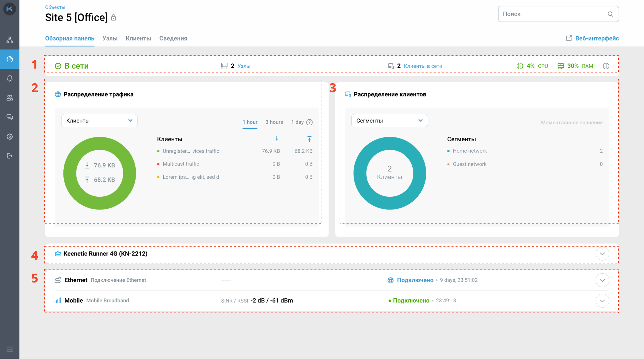Click the network topology sidebar icon
This screenshot has width=644, height=359.
pos(10,40)
